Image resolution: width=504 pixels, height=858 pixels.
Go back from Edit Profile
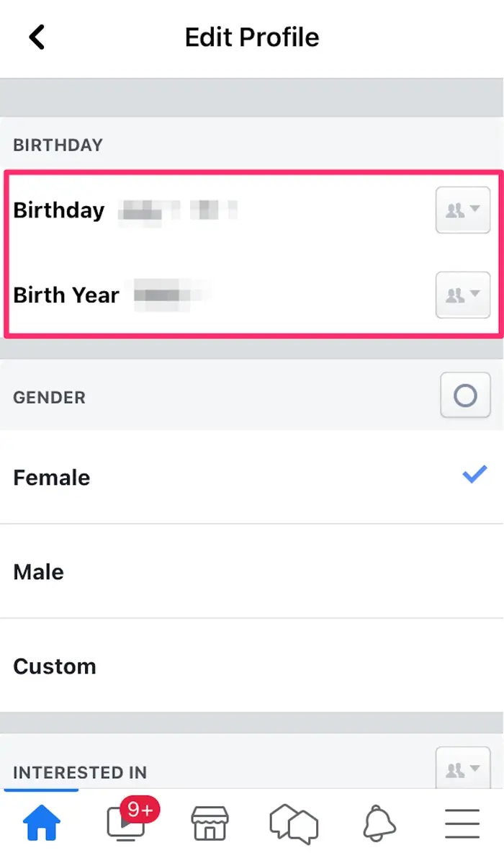click(x=35, y=37)
